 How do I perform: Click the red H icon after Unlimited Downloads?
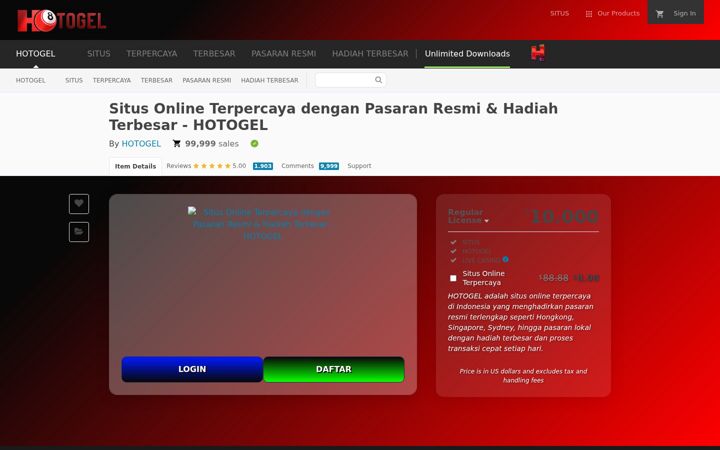coord(538,53)
